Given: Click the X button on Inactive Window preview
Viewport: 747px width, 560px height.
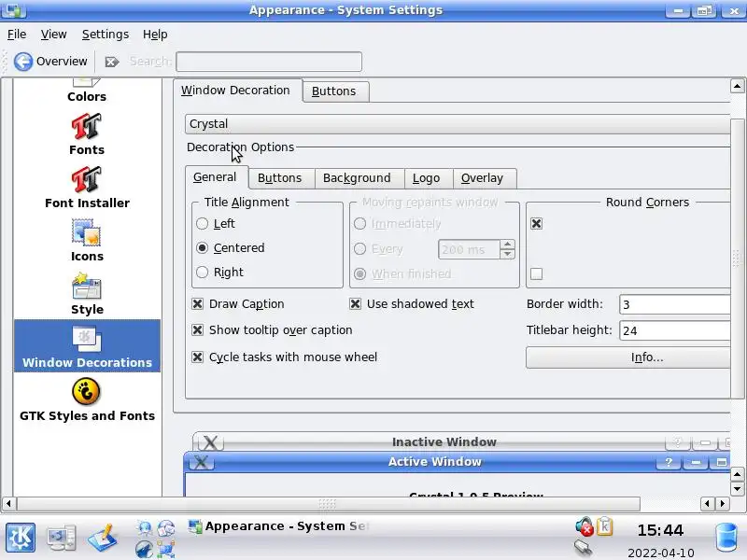Looking at the screenshot, I should pos(210,442).
